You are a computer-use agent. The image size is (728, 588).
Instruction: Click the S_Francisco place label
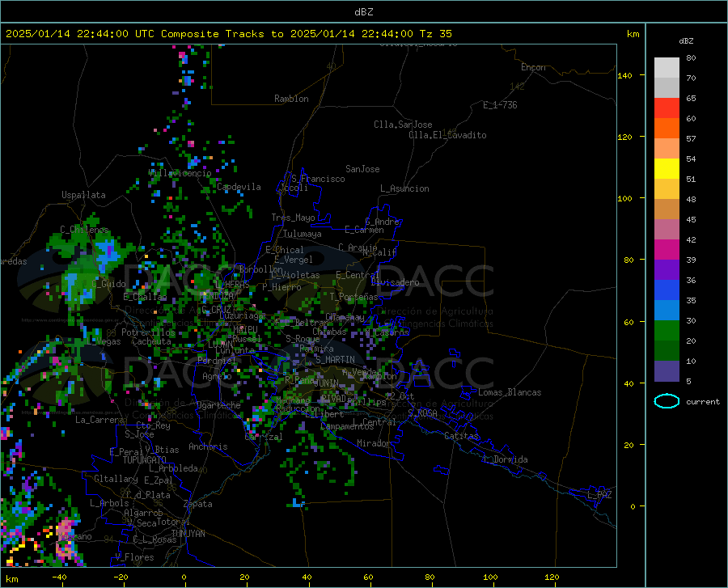click(318, 179)
